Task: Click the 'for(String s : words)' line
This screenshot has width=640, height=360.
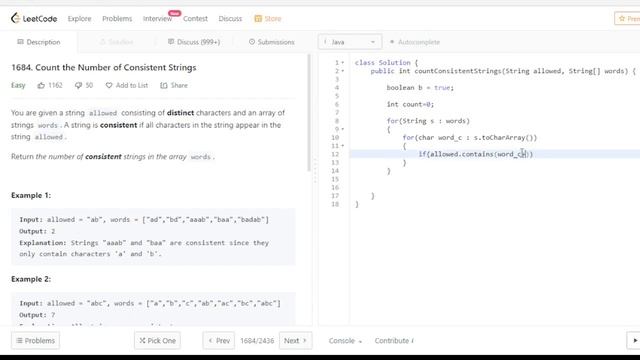Action: 428,121
